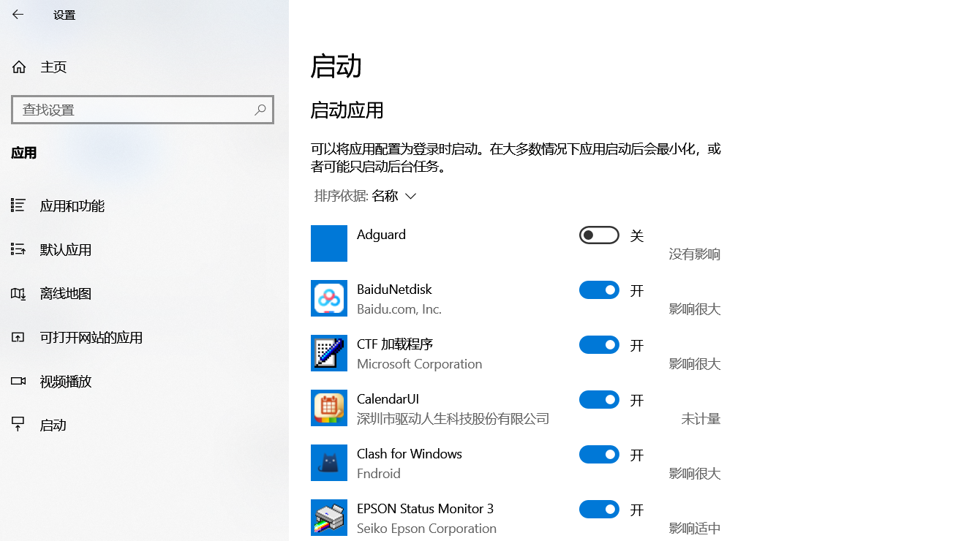The width and height of the screenshot is (980, 541).
Task: Click 深圳市驱动人生科技股份有限公司 publisher text
Action: [453, 419]
